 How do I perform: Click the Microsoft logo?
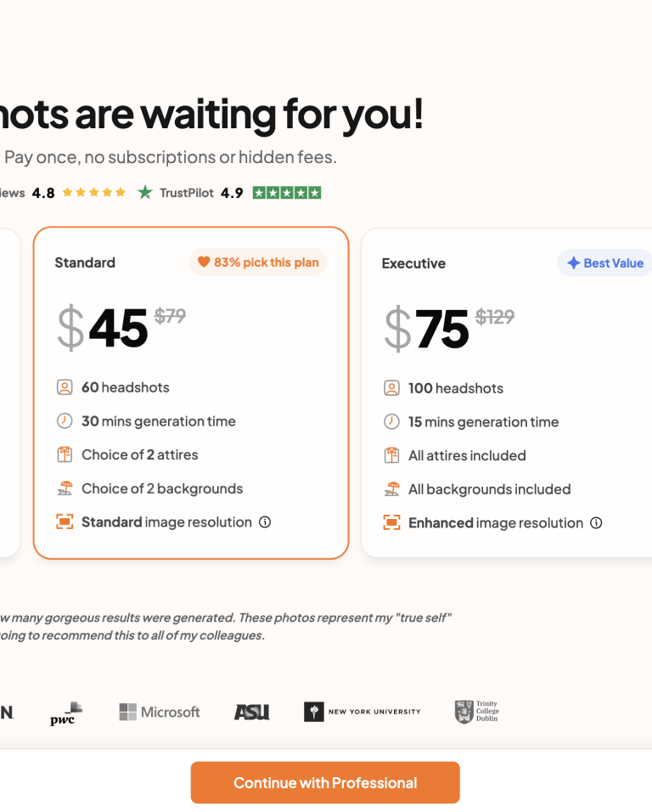(160, 712)
